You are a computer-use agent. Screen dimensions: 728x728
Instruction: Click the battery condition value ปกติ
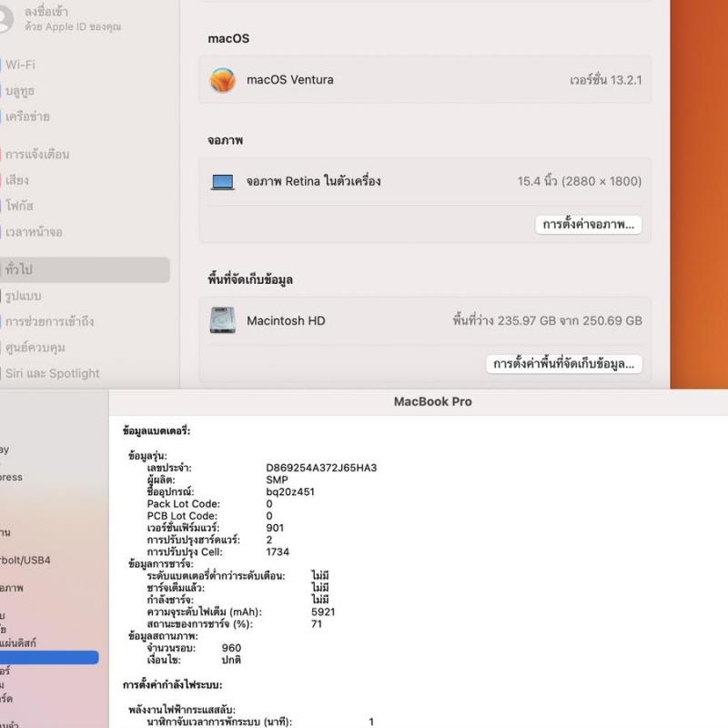coord(231,660)
